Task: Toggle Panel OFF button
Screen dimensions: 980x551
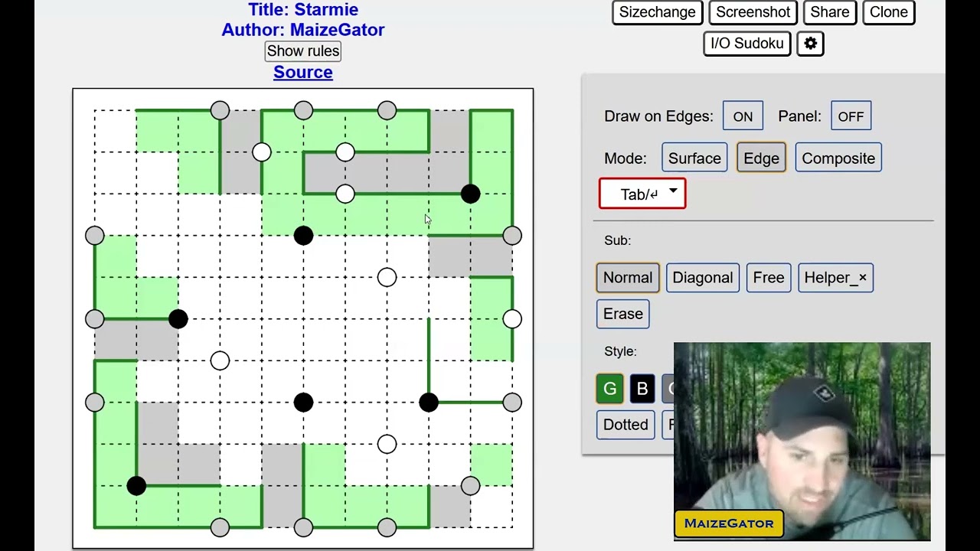Action: [851, 116]
